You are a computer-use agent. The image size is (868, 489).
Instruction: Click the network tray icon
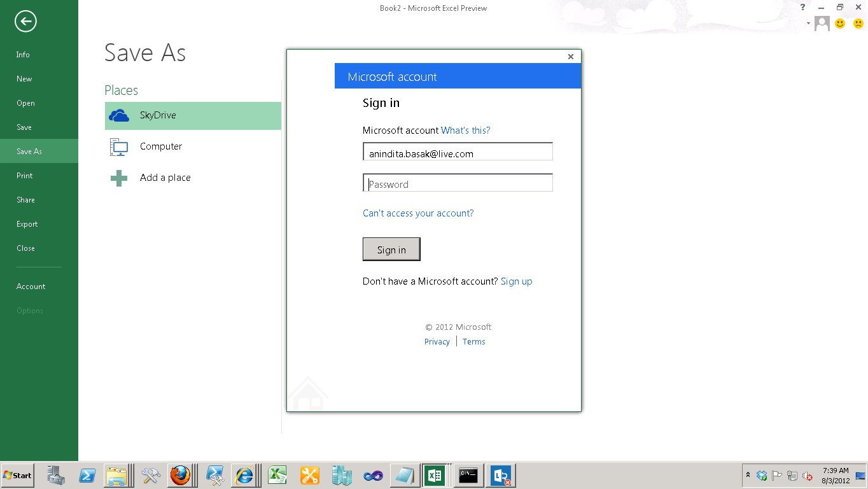click(x=792, y=476)
